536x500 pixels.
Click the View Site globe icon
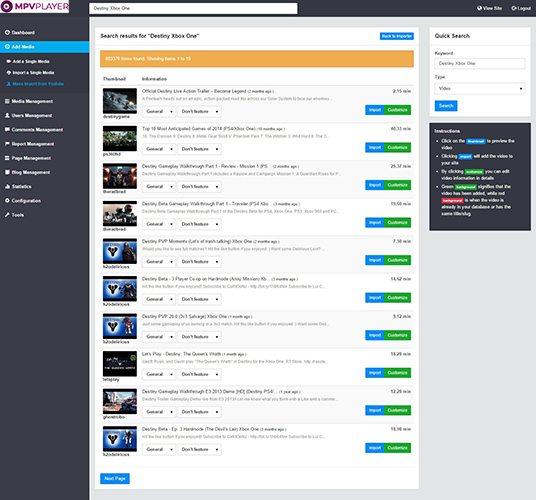coord(479,8)
